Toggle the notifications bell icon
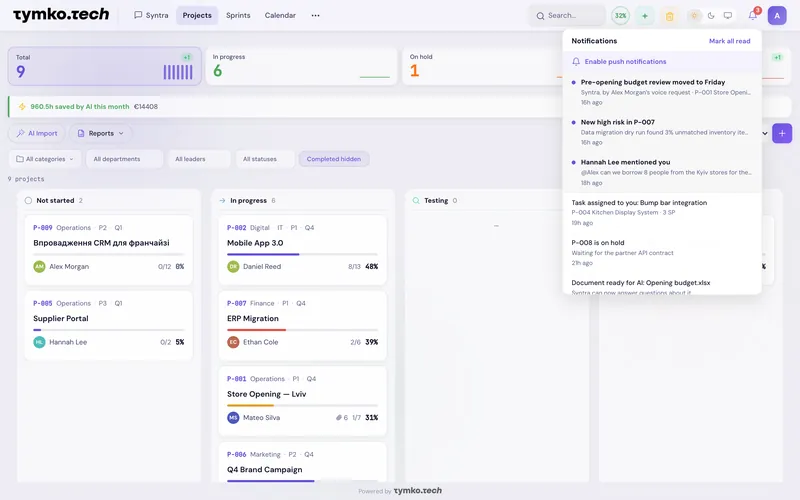Image resolution: width=800 pixels, height=500 pixels. point(753,15)
